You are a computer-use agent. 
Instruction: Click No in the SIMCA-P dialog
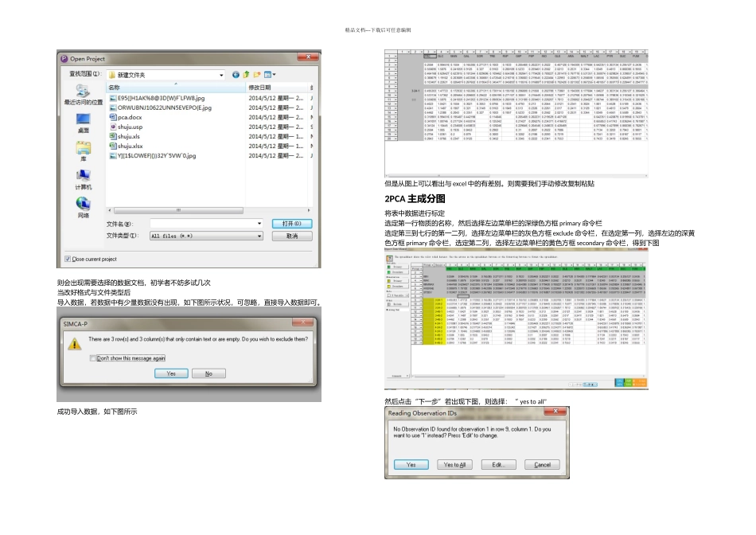coord(208,373)
